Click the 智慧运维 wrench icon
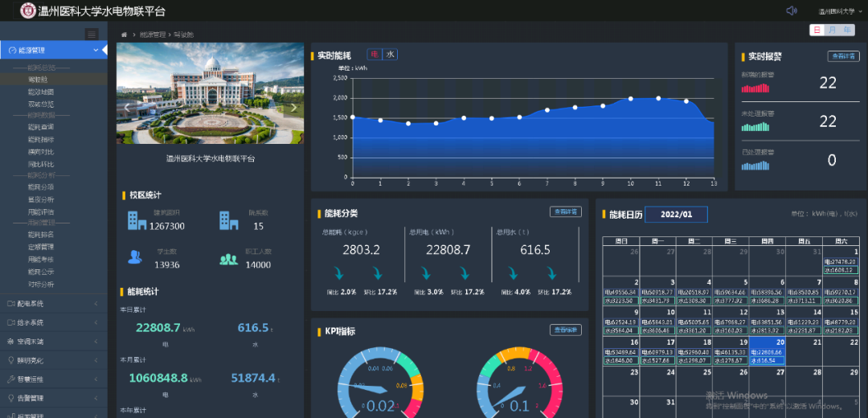This screenshot has width=868, height=418. pyautogui.click(x=11, y=379)
